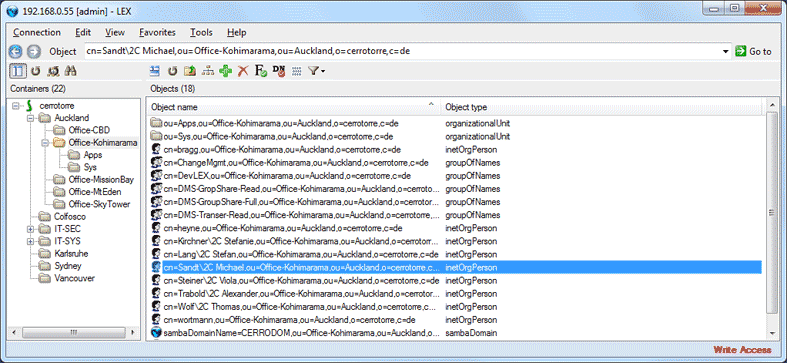The height and width of the screenshot is (363, 787).
Task: Select the Office-MtEden container
Action: coord(94,192)
